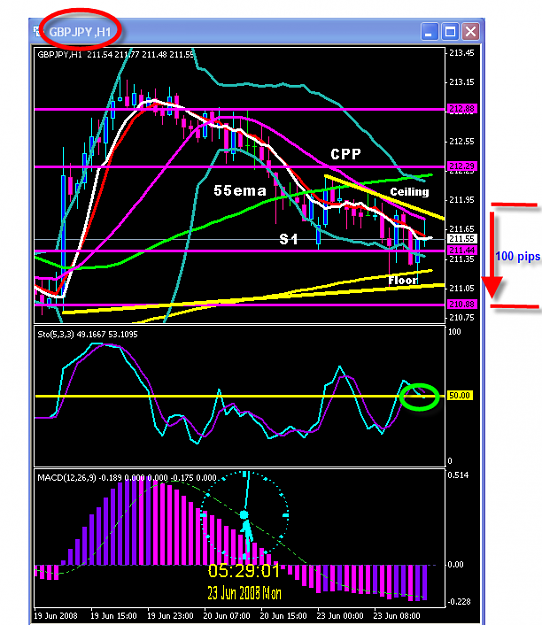Click the 211.44 pivot level label

pos(462,250)
